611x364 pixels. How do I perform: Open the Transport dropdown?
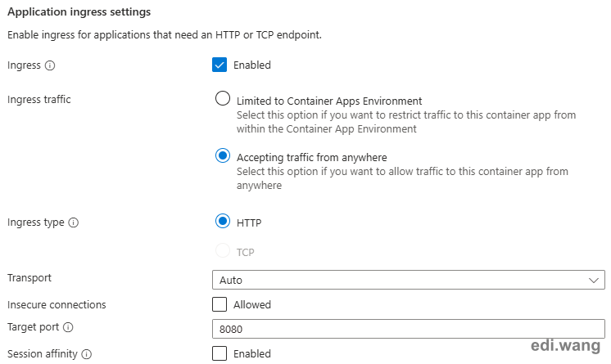coord(409,280)
